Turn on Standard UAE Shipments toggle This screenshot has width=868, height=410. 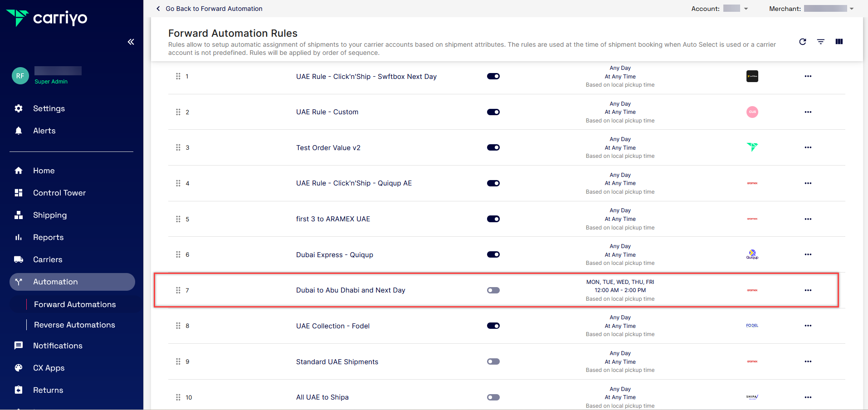493,361
